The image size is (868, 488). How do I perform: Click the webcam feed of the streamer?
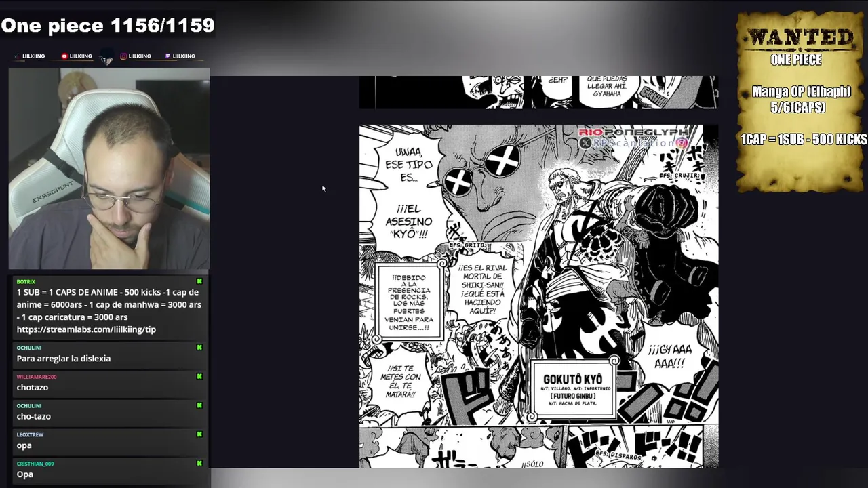109,169
